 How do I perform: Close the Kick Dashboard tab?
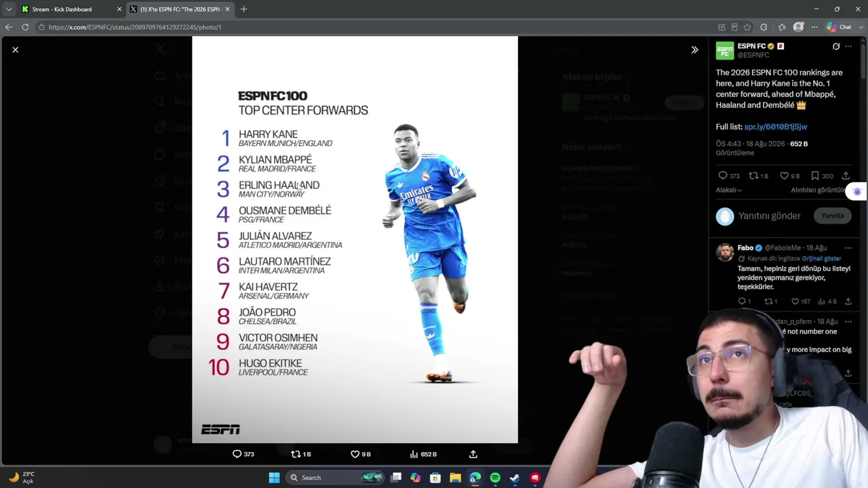[119, 9]
